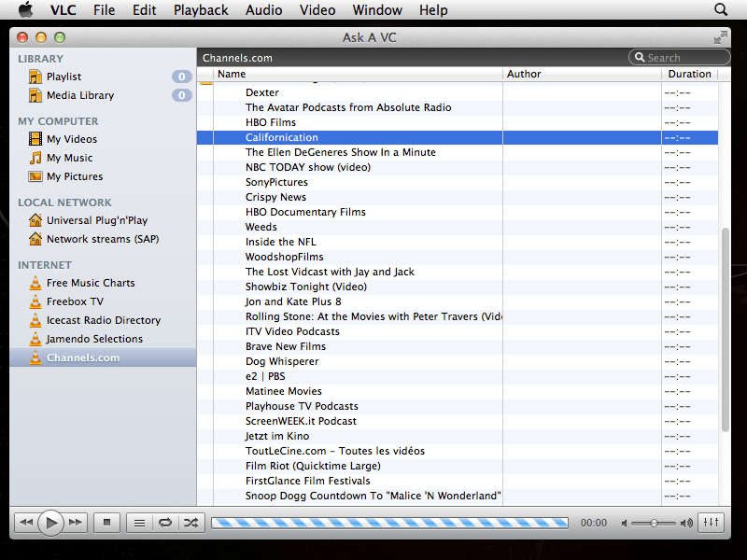This screenshot has height=560, width=747.
Task: Open My Music in the sidebar
Action: click(x=103, y=158)
